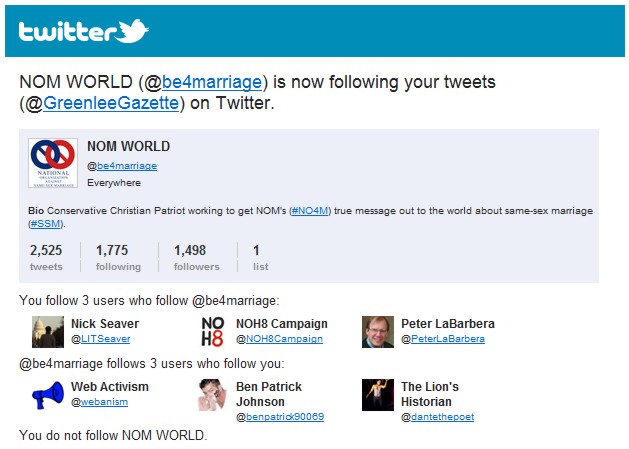The width and height of the screenshot is (629, 449).
Task: Visit the @dantethepoet profile link
Action: 442,417
